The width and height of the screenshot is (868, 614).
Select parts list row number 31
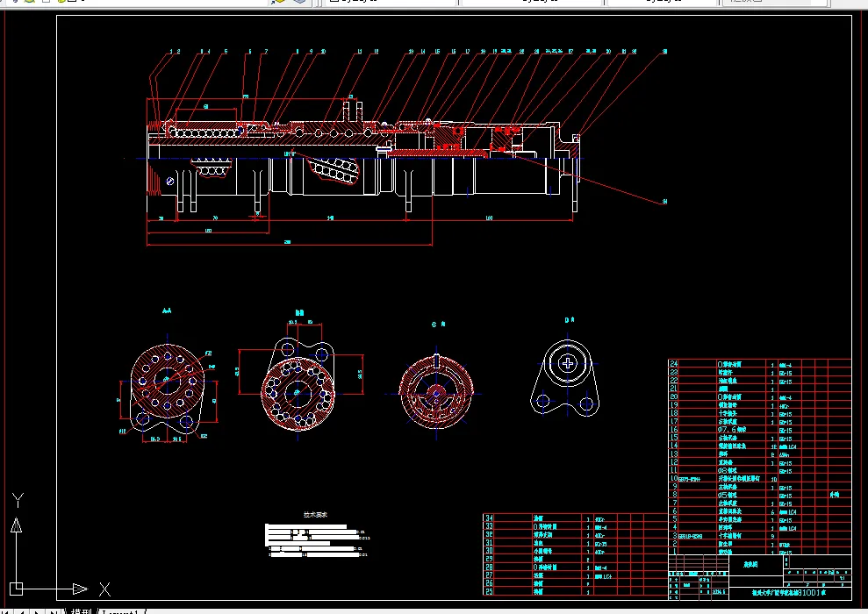(489, 543)
